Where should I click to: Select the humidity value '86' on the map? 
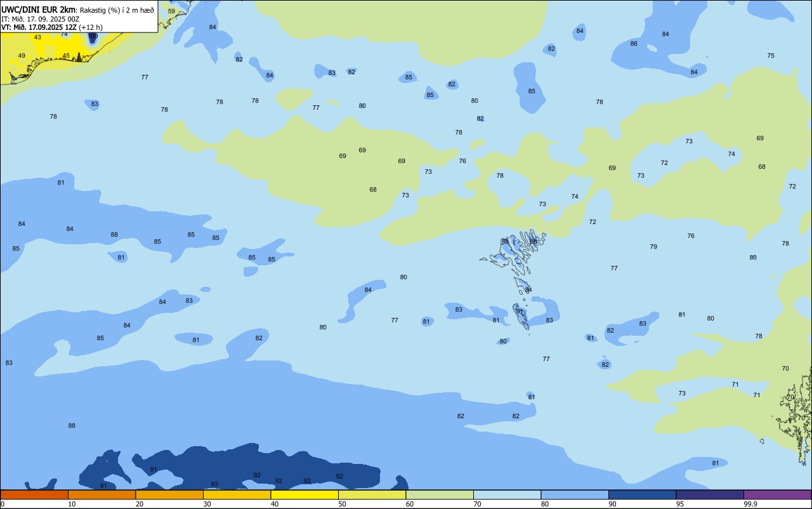point(634,44)
